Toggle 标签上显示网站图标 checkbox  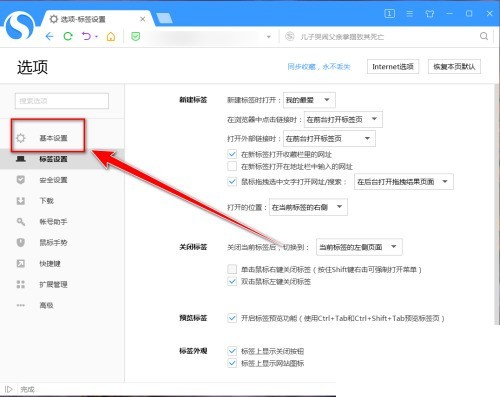click(x=232, y=363)
